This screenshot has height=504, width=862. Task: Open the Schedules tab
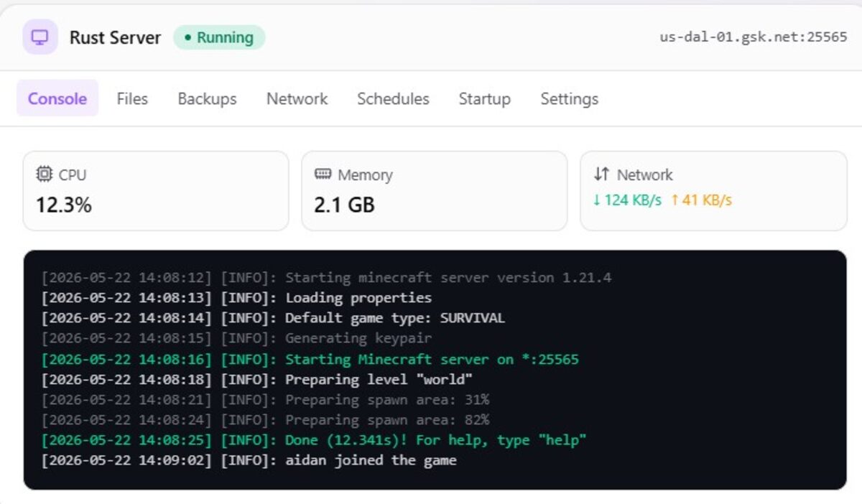click(393, 98)
